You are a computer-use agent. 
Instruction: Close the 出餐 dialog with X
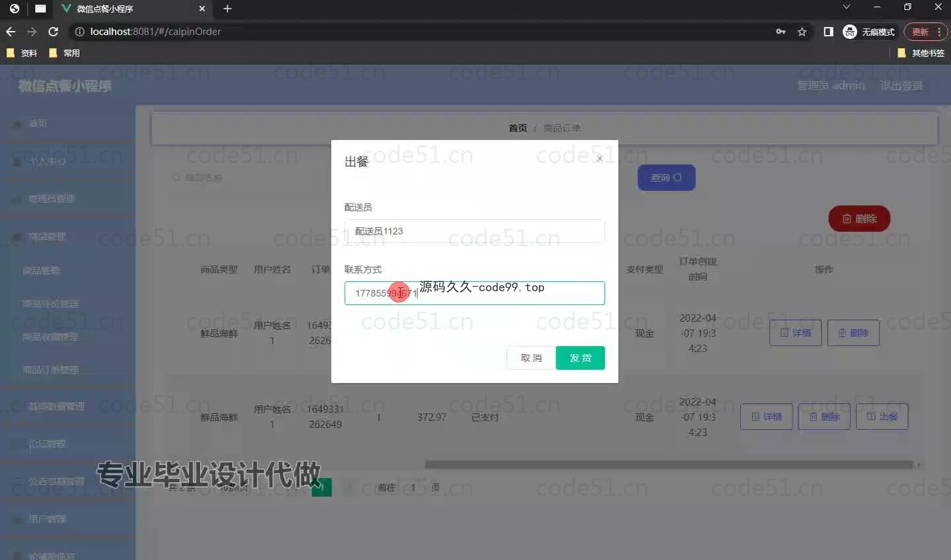600,158
